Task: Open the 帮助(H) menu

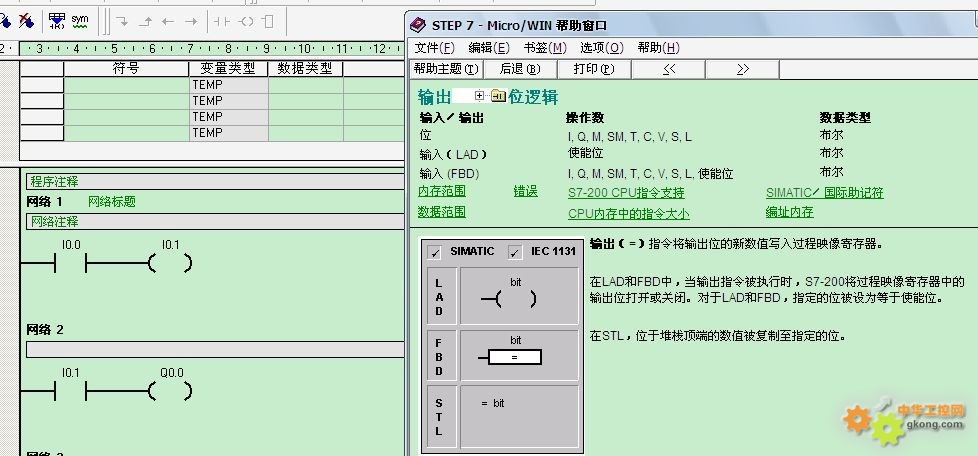Action: [x=658, y=47]
